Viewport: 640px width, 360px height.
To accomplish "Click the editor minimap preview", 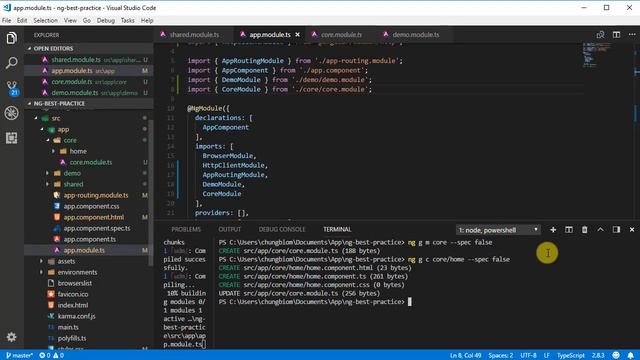I will [597, 55].
